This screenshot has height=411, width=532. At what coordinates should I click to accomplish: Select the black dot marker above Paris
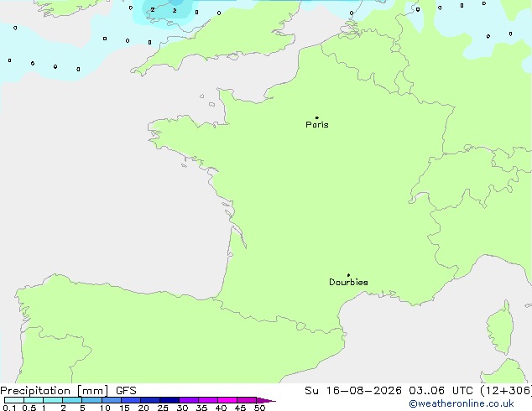coord(317,117)
